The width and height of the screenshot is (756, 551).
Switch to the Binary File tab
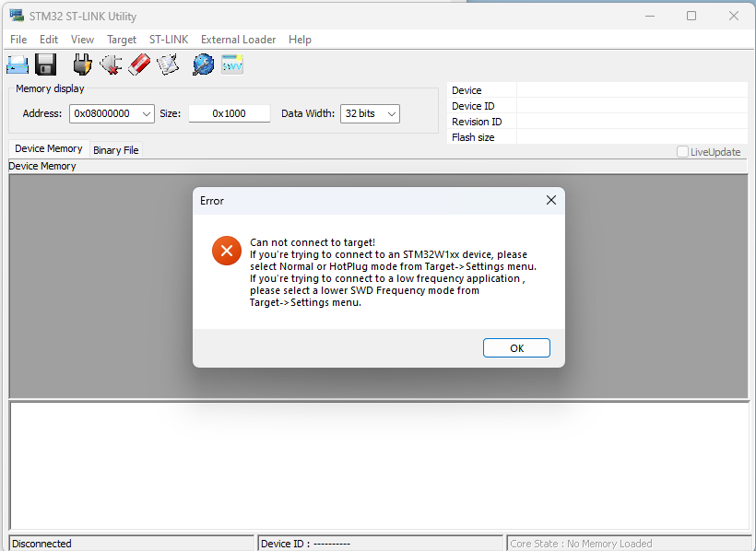(x=116, y=150)
